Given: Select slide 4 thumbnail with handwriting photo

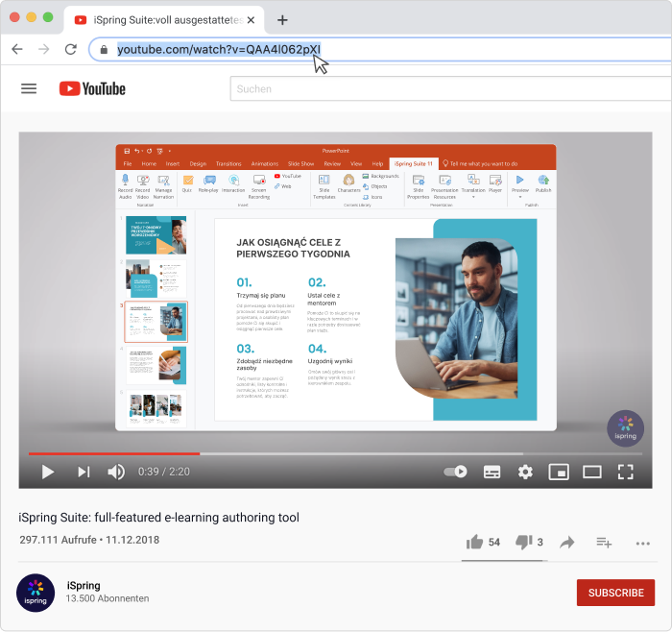Looking at the screenshot, I should tap(156, 365).
